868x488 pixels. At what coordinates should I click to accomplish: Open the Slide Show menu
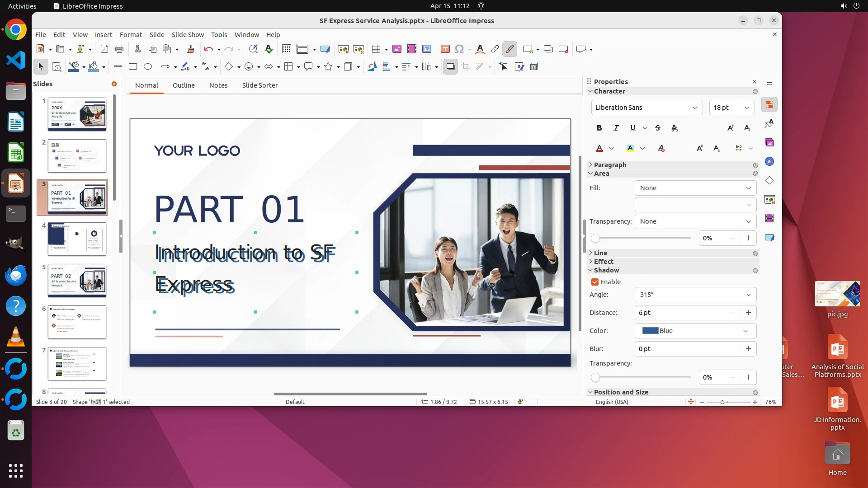188,35
